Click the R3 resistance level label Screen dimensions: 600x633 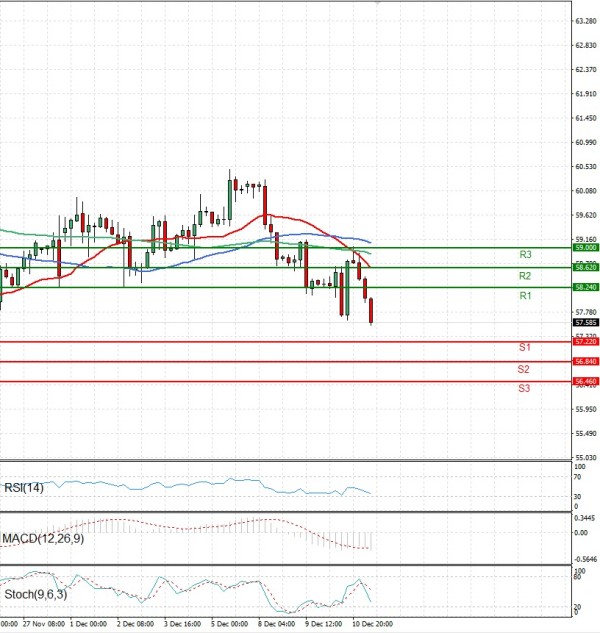pos(524,255)
